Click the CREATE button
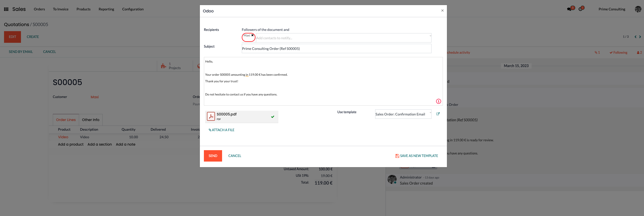The width and height of the screenshot is (644, 216). (33, 37)
